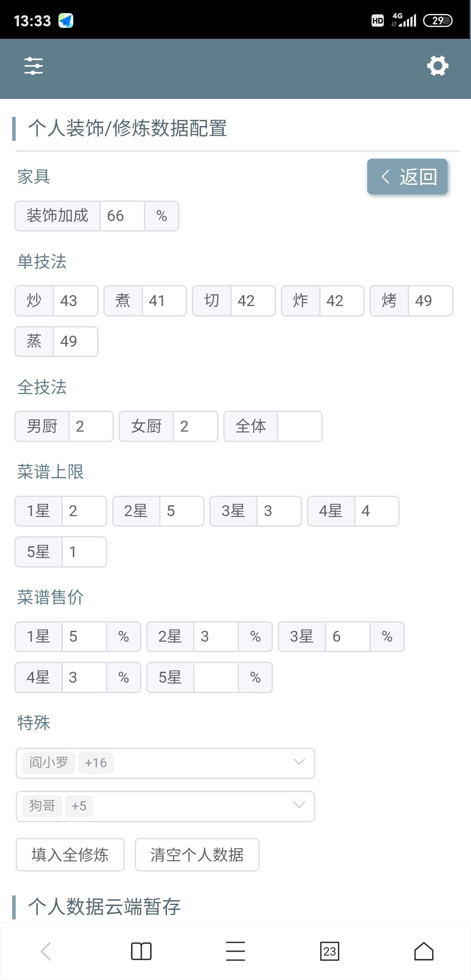This screenshot has width=471, height=980.
Task: Open the browser bookmarks book icon
Action: (141, 951)
